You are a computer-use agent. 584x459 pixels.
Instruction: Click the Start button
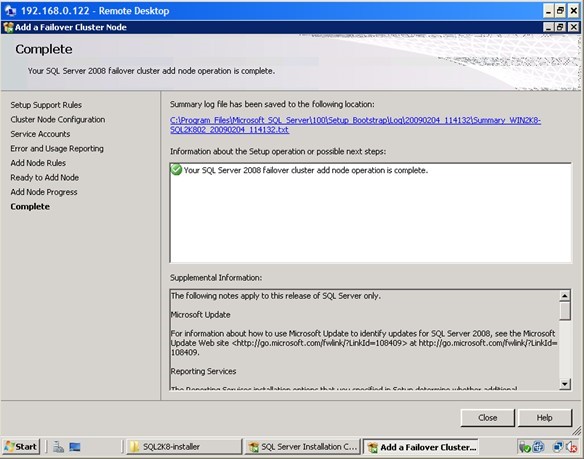click(x=21, y=446)
